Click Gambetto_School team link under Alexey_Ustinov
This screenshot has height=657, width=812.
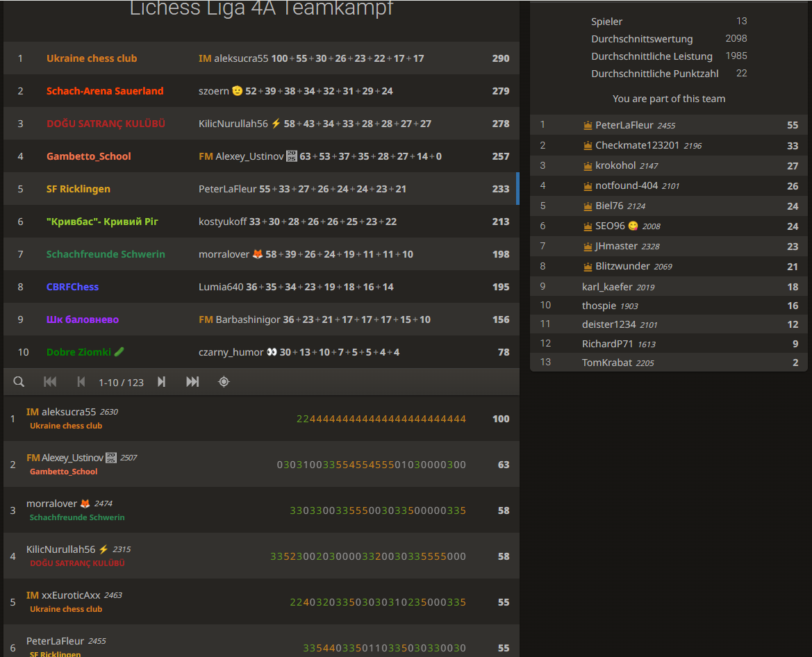pyautogui.click(x=63, y=472)
